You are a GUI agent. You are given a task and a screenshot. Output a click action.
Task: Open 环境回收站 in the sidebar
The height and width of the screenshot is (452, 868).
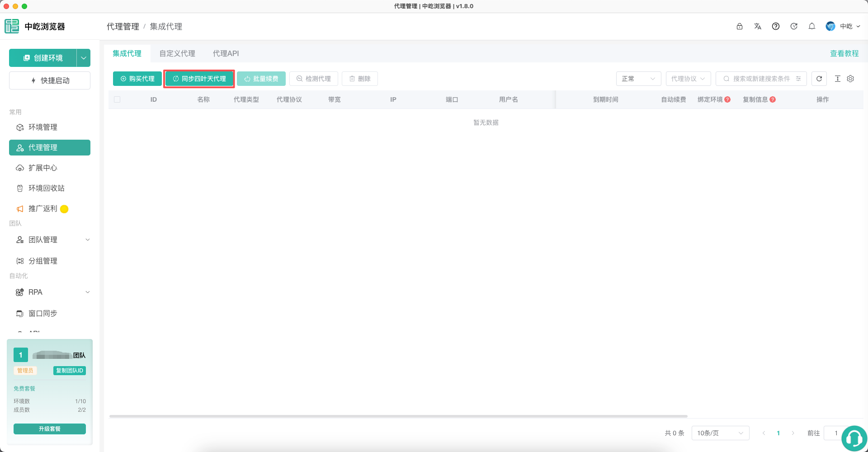pos(50,188)
